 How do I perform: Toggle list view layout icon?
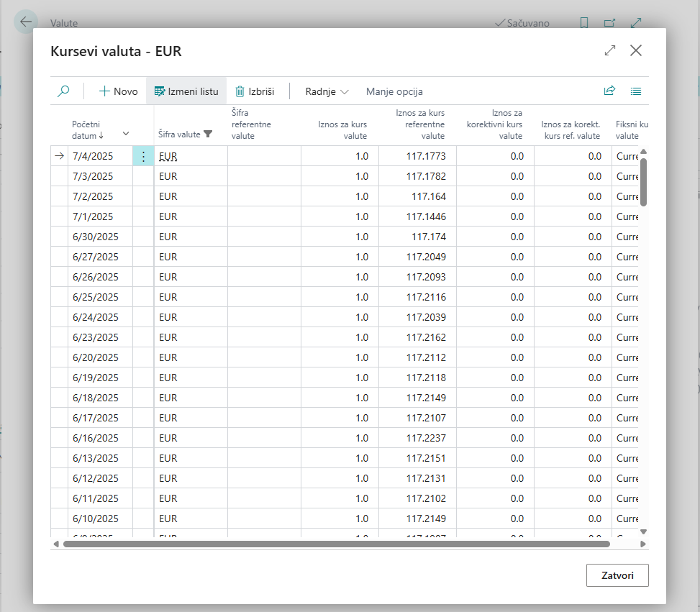point(636,91)
